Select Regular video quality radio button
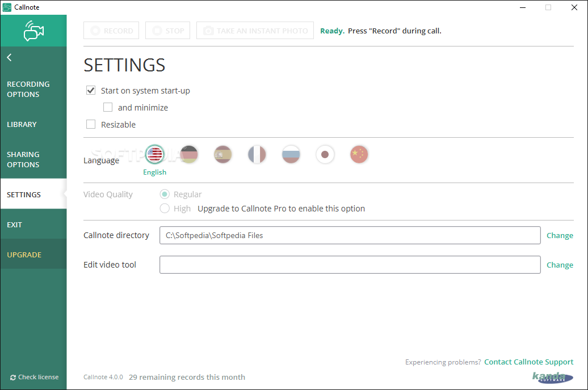Image resolution: width=588 pixels, height=390 pixels. coord(165,194)
